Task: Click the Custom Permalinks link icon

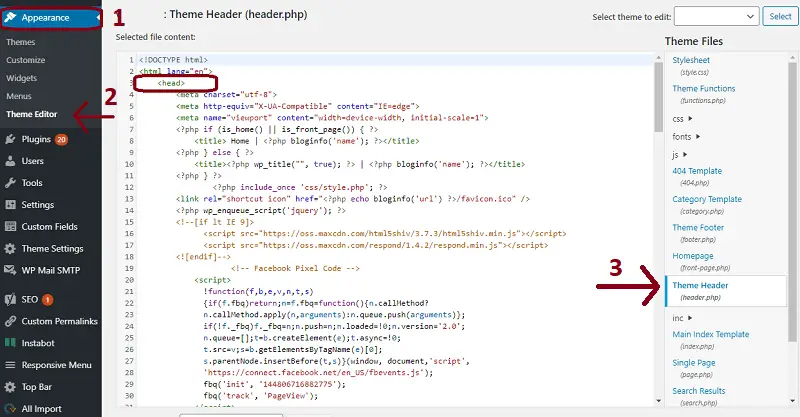Action: 10,321
